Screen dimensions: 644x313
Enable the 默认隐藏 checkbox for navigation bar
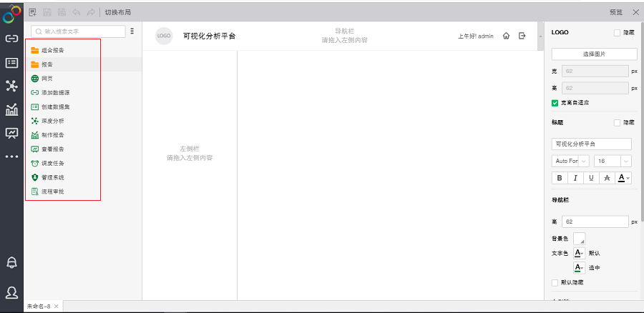555,282
